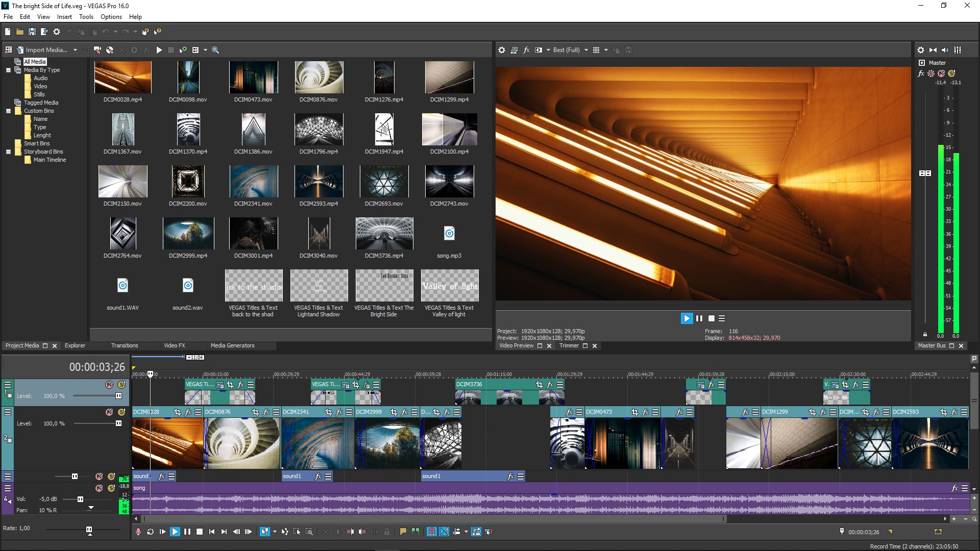Enable snapping with the magnet icon
The height and width of the screenshot is (551, 980).
432,532
